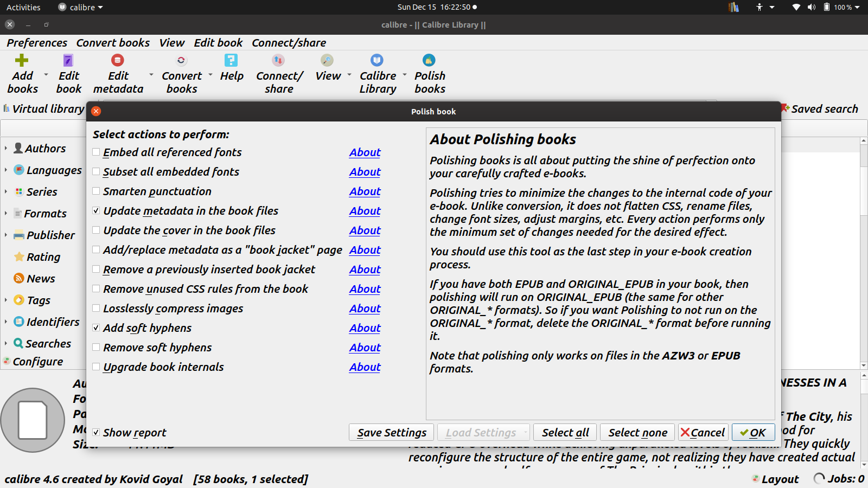Click the Virtual library icon
Screen dimensions: 868x488
pyautogui.click(x=7, y=108)
